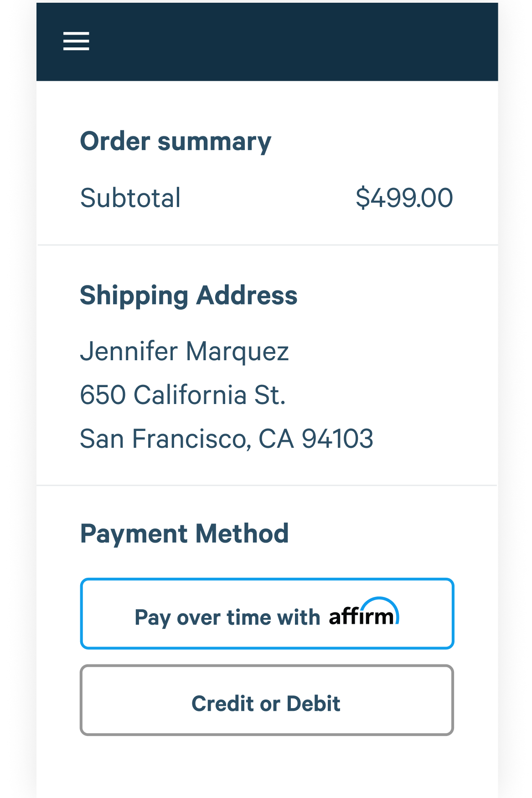This screenshot has width=532, height=798.
Task: Click the ZIP code 94103
Action: click(x=337, y=439)
